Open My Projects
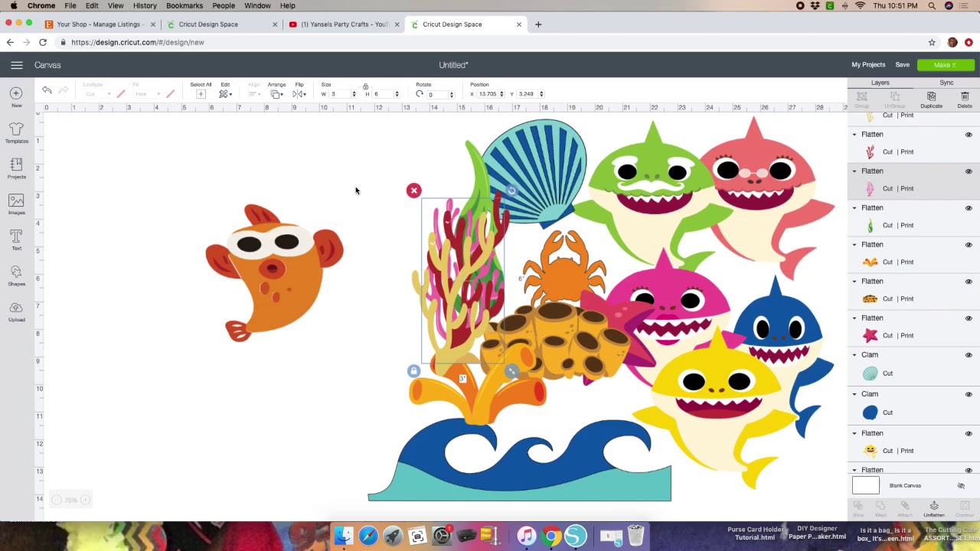Viewport: 980px width, 551px height. tap(868, 65)
